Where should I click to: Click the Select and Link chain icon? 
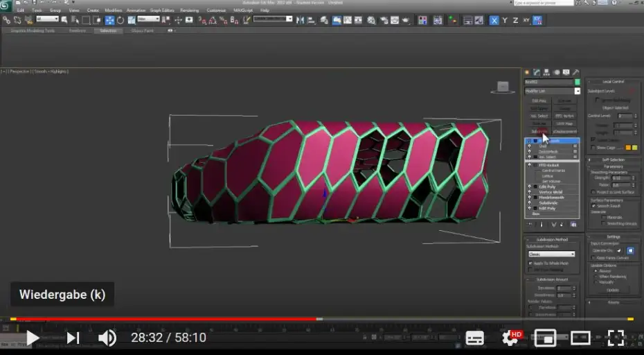coord(6,19)
